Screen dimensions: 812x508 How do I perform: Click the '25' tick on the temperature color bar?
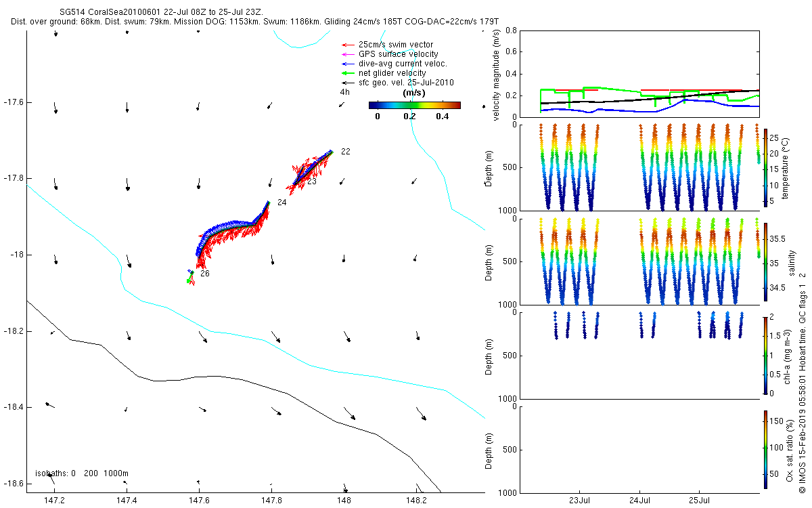pos(775,138)
